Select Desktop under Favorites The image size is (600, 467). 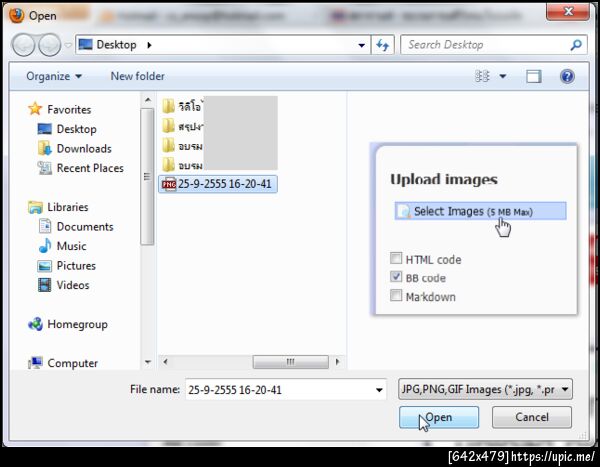(67, 129)
